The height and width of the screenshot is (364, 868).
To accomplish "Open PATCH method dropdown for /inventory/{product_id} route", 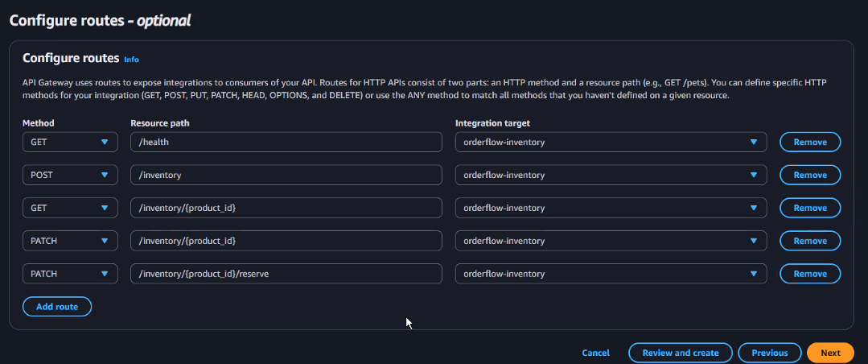I will [70, 241].
